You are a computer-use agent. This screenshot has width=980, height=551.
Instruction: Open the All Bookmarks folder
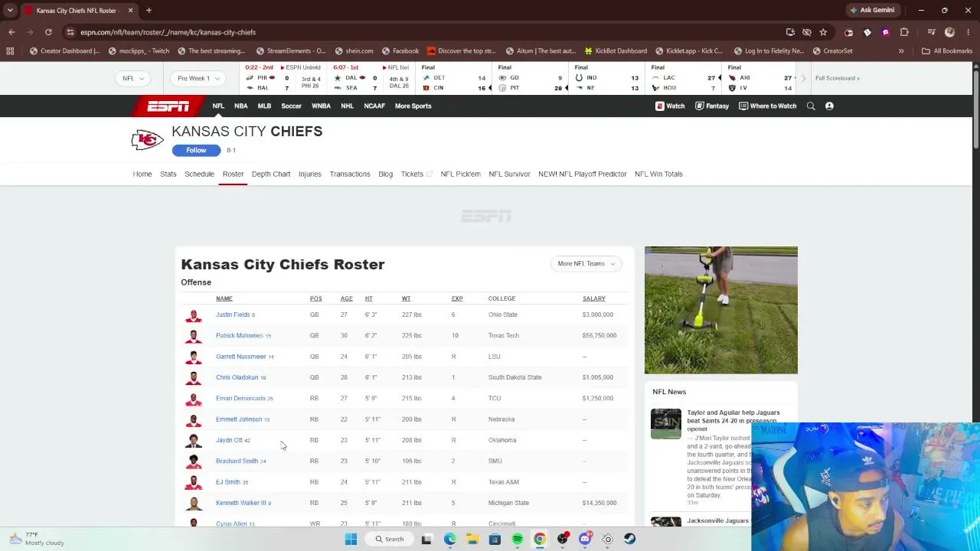(x=947, y=51)
